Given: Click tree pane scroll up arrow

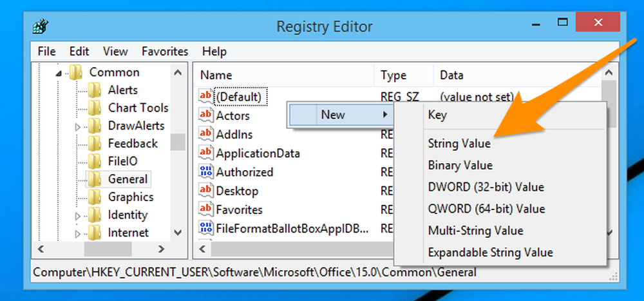Looking at the screenshot, I should click(x=178, y=72).
